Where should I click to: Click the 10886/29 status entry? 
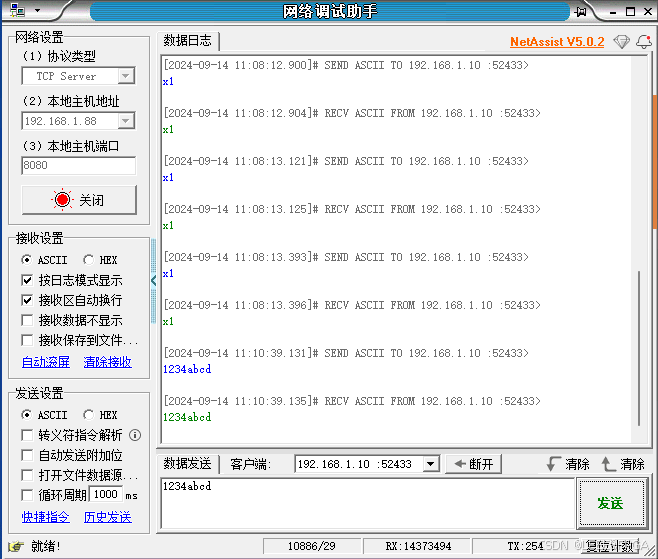[311, 546]
